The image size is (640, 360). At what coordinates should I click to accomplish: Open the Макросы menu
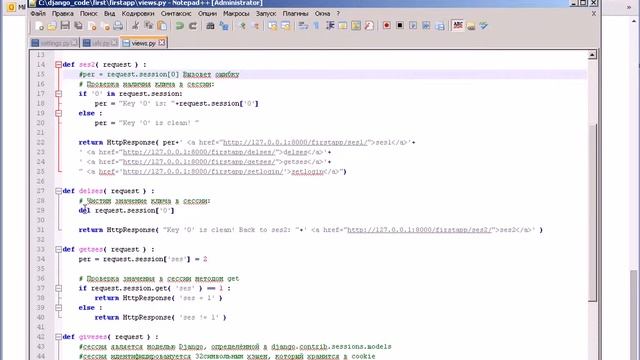[x=236, y=13]
